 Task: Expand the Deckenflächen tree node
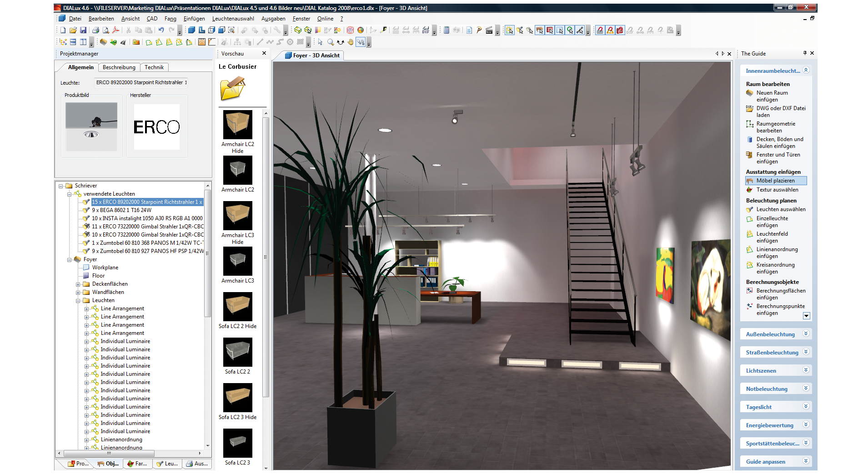(x=78, y=284)
